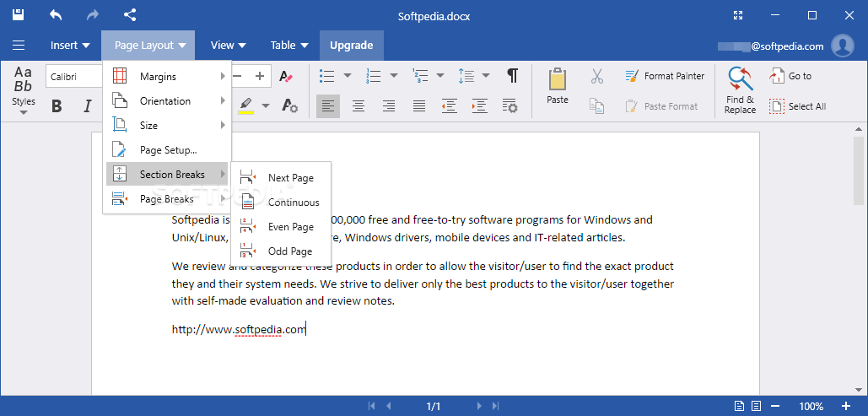The width and height of the screenshot is (868, 416).
Task: Open the user account avatar
Action: pos(843,46)
